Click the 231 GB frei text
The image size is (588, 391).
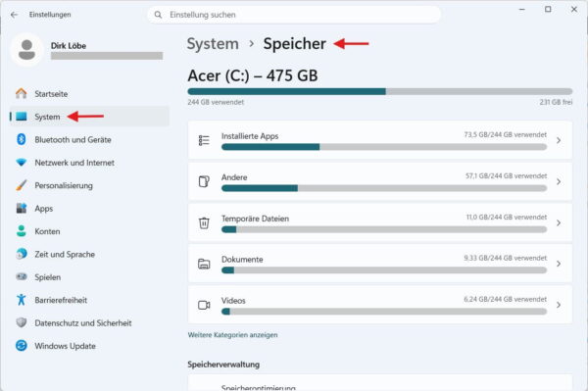tap(556, 102)
